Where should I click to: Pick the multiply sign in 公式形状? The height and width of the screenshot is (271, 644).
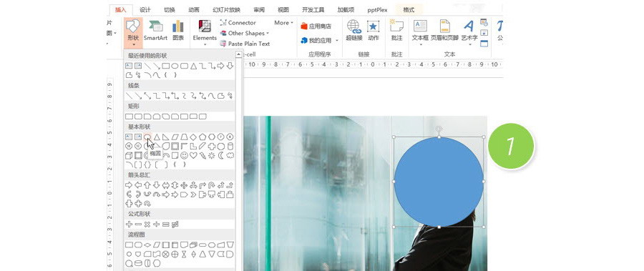click(147, 225)
